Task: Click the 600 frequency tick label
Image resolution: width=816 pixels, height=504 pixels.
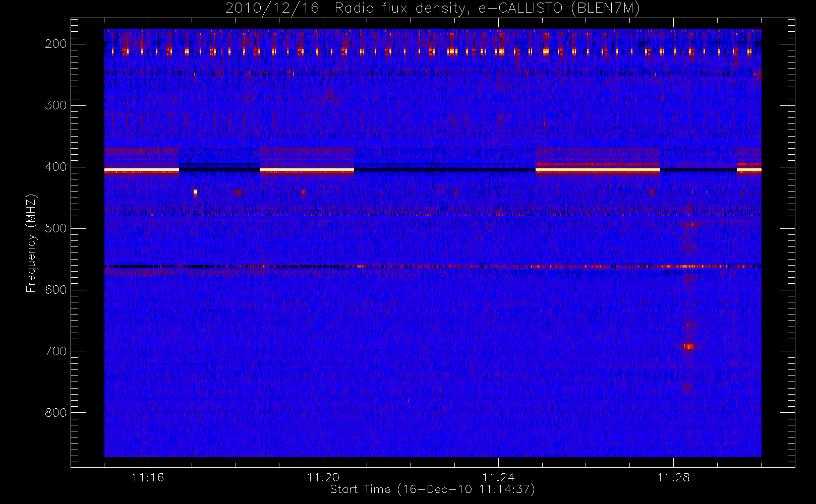Action: [55, 290]
